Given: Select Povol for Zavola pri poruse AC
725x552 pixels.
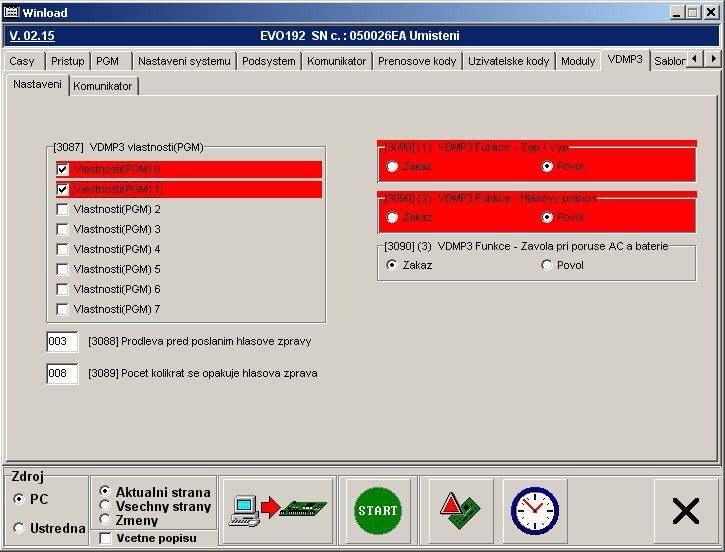Looking at the screenshot, I should coord(546,265).
